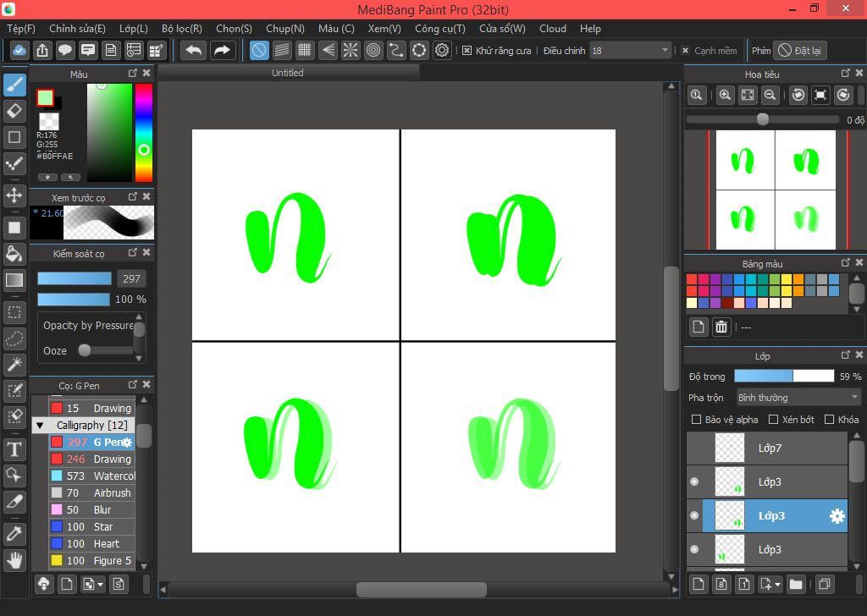Choose the Text tool

click(x=14, y=449)
